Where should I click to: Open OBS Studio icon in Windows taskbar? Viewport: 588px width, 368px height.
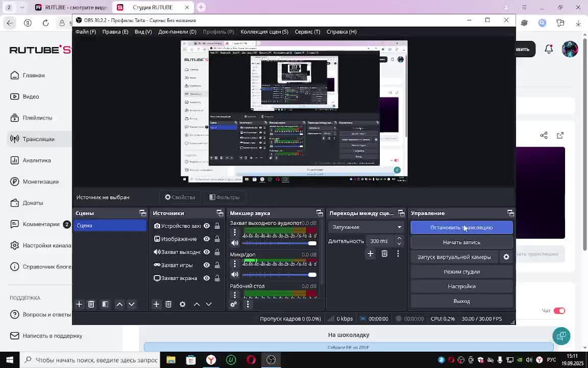point(271,360)
